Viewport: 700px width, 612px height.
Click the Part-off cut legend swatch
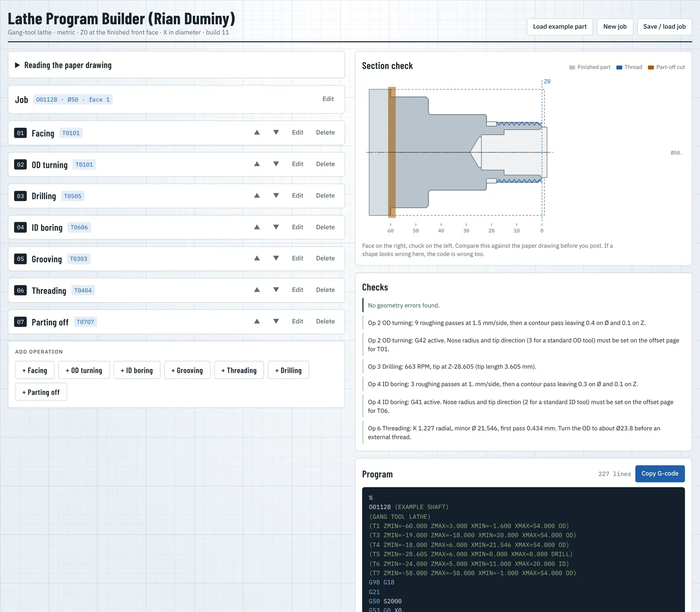(651, 67)
